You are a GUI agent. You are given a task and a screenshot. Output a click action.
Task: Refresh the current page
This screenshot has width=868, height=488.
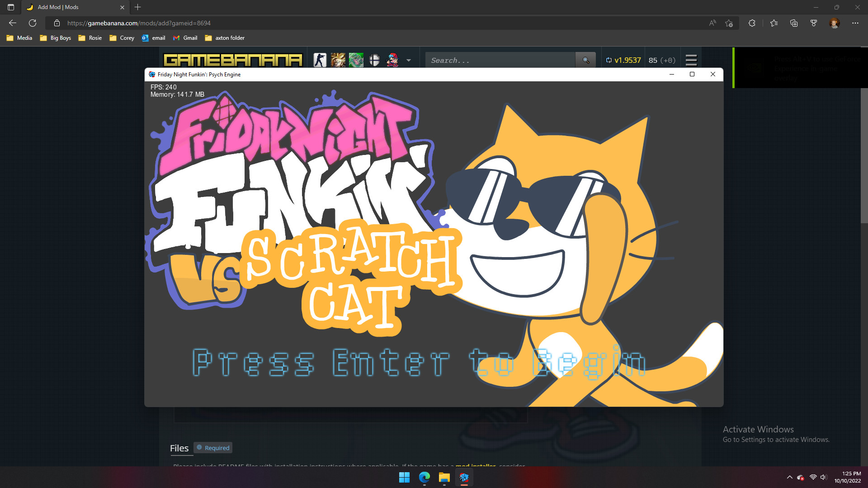click(33, 23)
